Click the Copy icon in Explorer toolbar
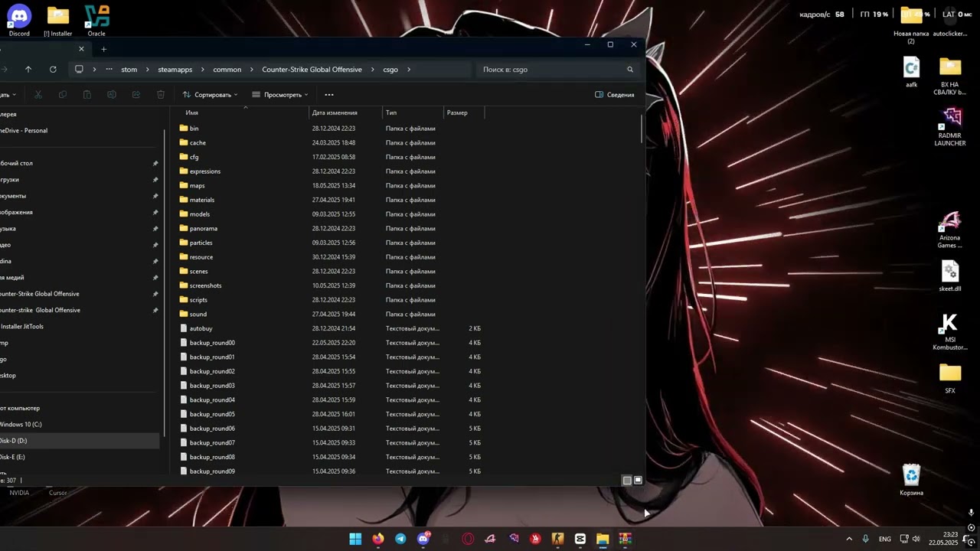 63,95
